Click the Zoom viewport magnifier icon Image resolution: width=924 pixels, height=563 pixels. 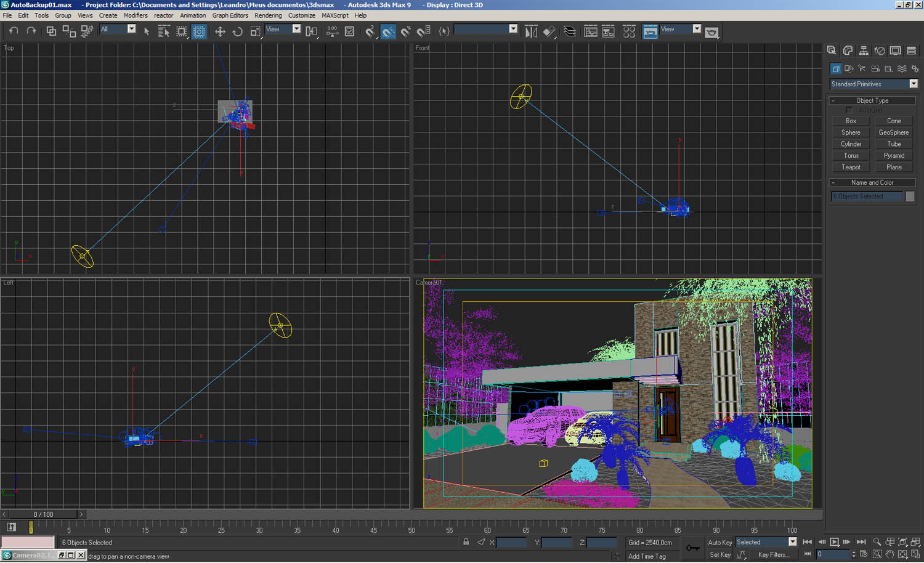pos(877,541)
